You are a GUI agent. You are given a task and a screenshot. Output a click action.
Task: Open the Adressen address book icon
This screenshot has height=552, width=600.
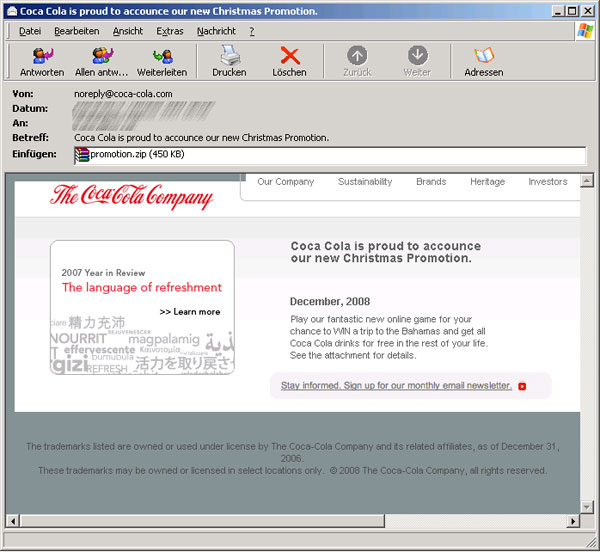click(484, 55)
